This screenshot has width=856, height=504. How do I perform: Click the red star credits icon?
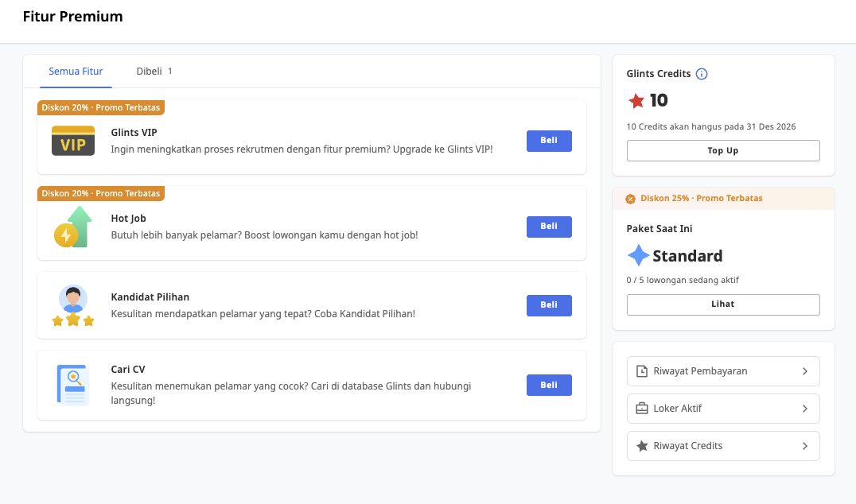[636, 101]
